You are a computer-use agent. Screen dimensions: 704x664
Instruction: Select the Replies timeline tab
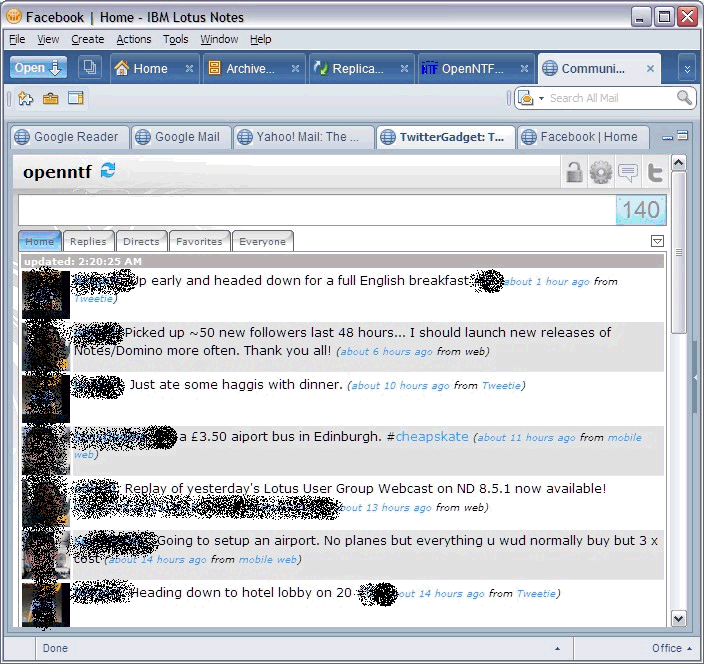coord(88,242)
